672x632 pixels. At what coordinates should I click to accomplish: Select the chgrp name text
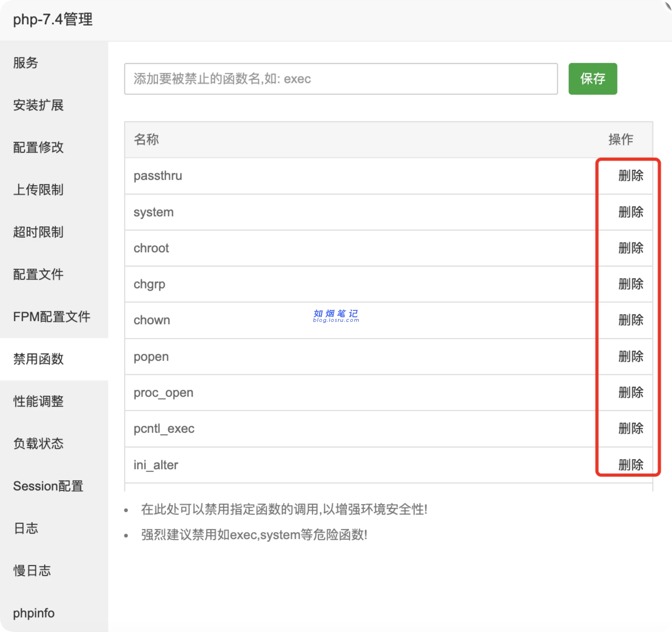coord(149,284)
